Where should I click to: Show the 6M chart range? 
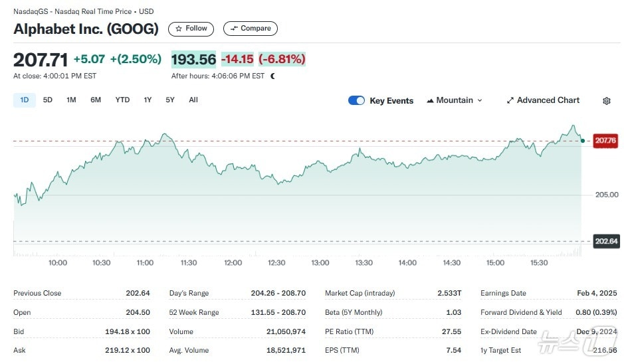click(96, 100)
